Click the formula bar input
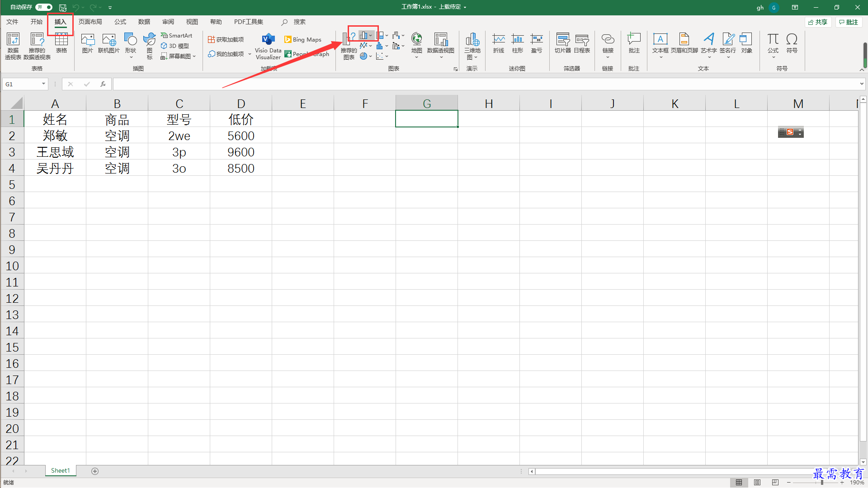This screenshot has height=488, width=868. pos(486,84)
